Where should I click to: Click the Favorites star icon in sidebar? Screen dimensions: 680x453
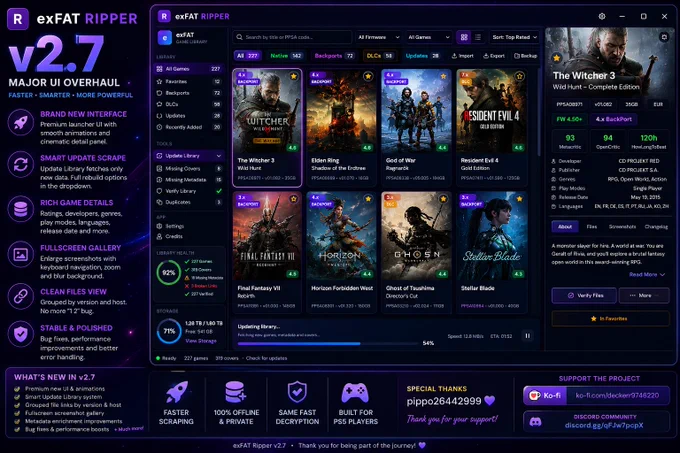tap(159, 81)
